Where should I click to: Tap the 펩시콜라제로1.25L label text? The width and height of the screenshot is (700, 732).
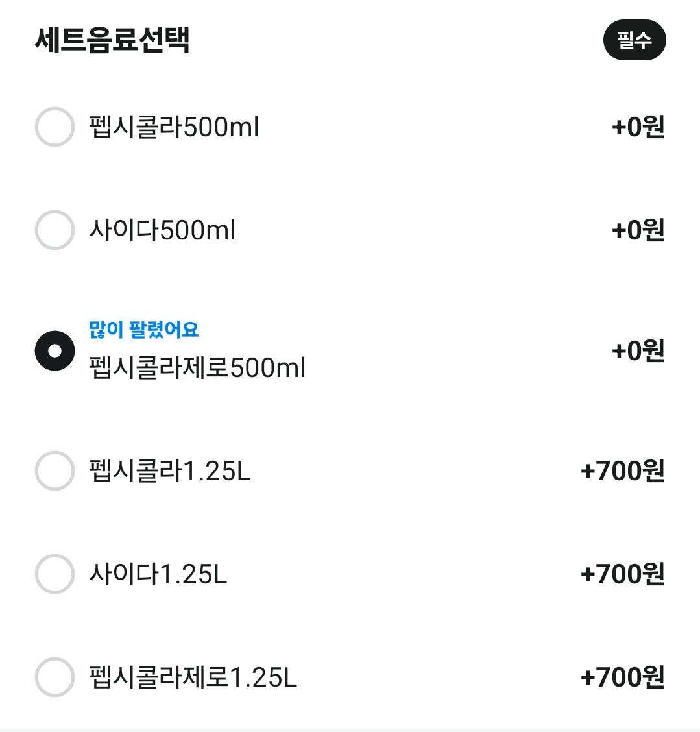[193, 677]
